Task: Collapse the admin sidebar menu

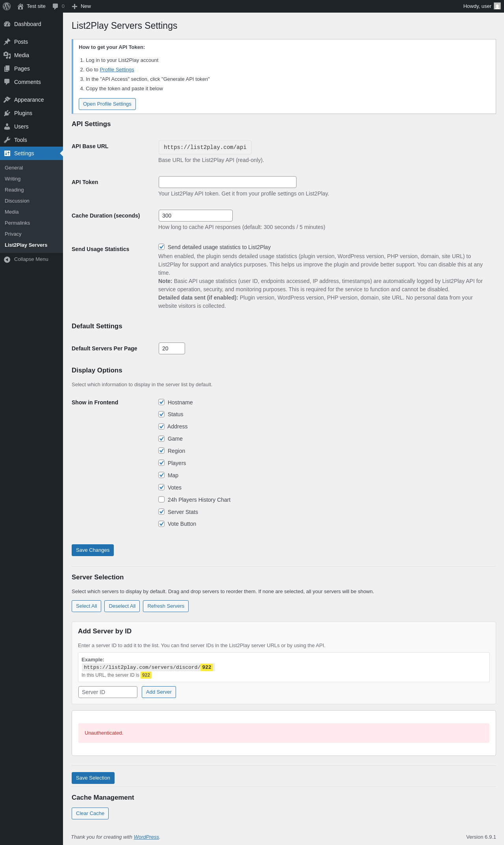Action: coord(26,259)
